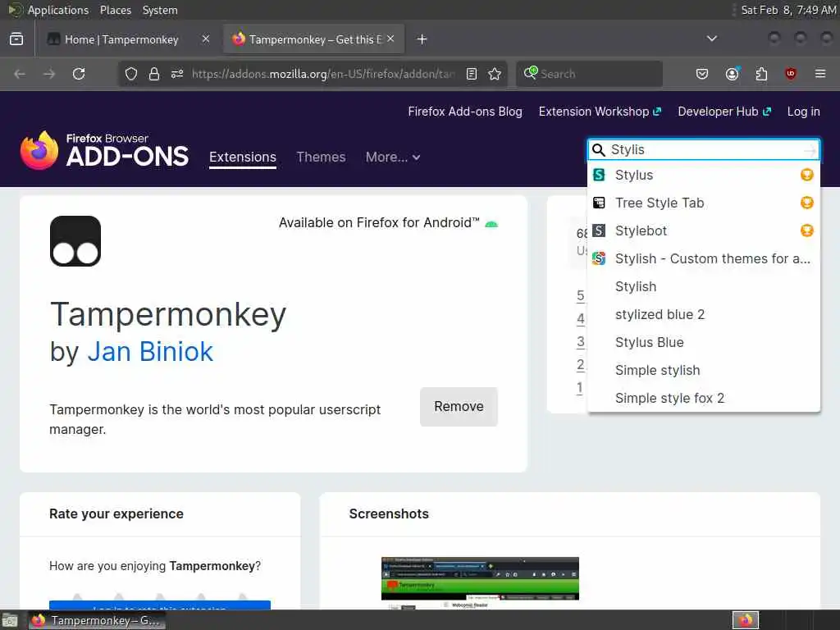
Task: Bookmark this page with the star icon
Action: pyautogui.click(x=495, y=74)
